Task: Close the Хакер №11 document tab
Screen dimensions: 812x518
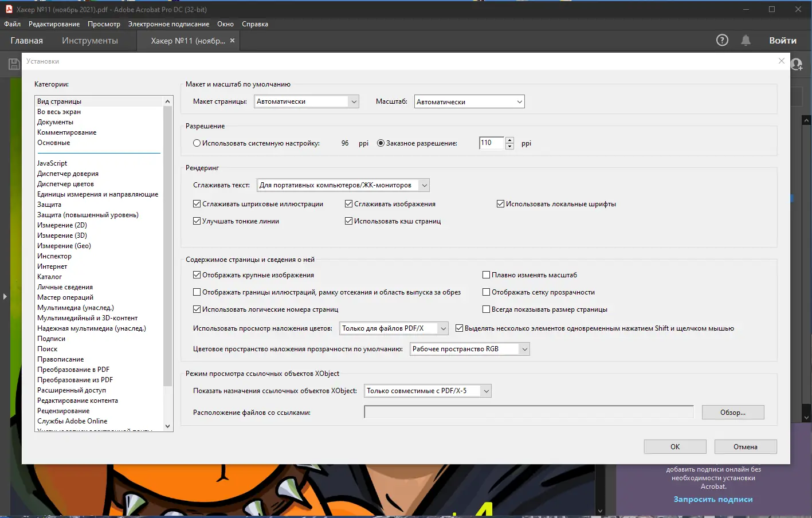Action: [232, 41]
